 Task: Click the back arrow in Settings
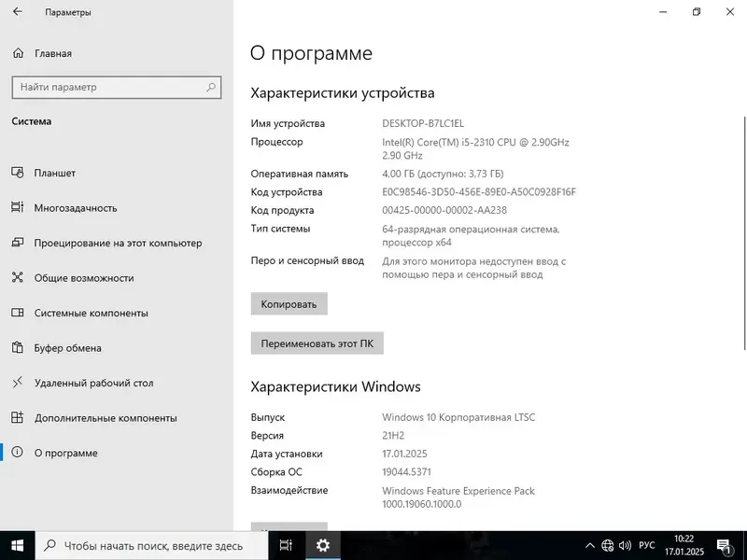tap(18, 12)
